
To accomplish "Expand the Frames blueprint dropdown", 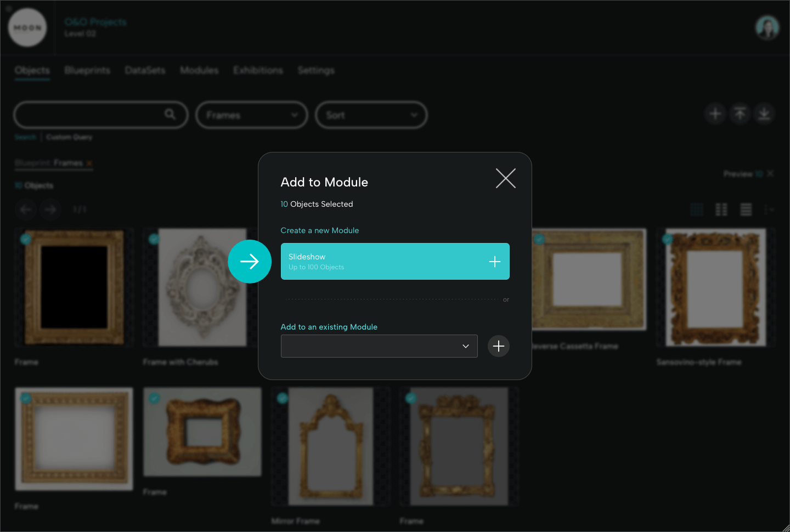I will click(x=252, y=115).
